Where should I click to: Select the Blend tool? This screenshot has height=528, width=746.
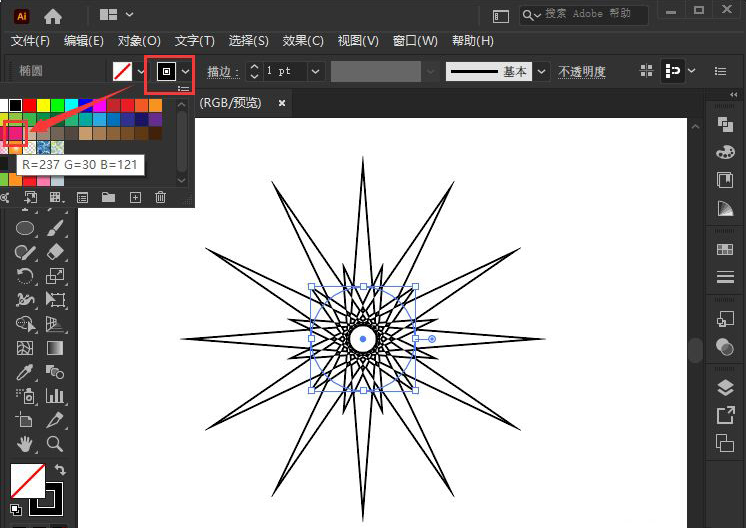point(56,372)
